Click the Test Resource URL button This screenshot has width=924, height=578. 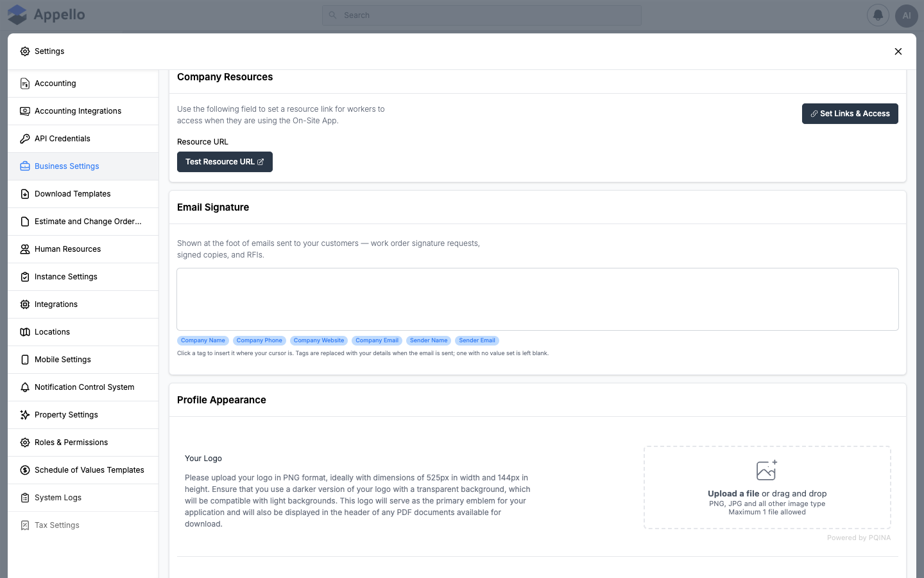pyautogui.click(x=225, y=162)
